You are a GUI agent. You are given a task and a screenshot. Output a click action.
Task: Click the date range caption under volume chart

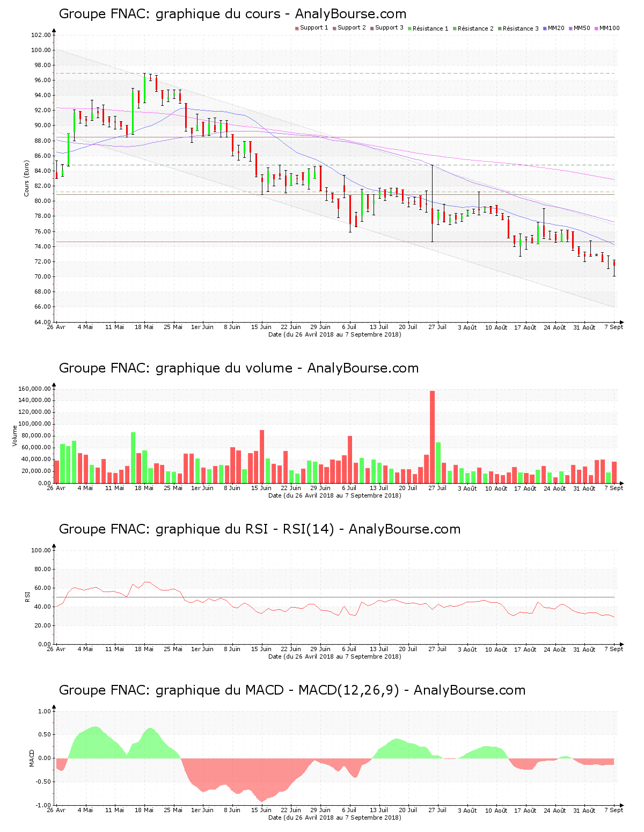335,495
